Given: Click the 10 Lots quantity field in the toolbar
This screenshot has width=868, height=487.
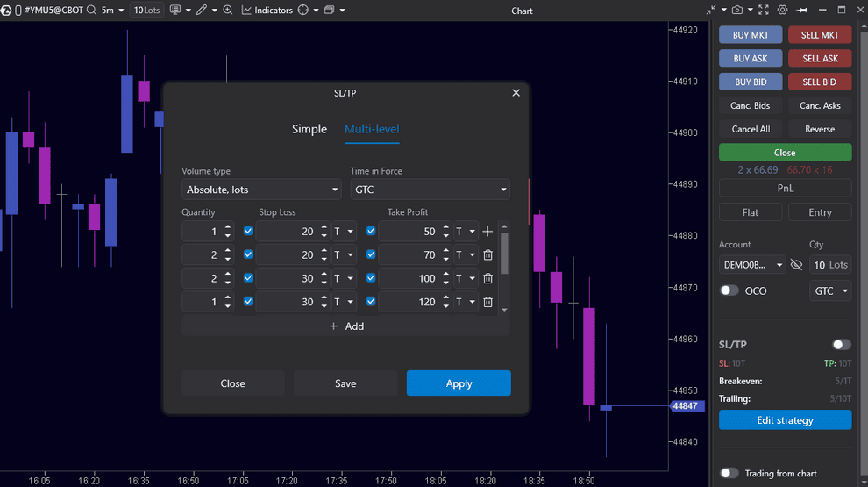Looking at the screenshot, I should pyautogui.click(x=146, y=10).
